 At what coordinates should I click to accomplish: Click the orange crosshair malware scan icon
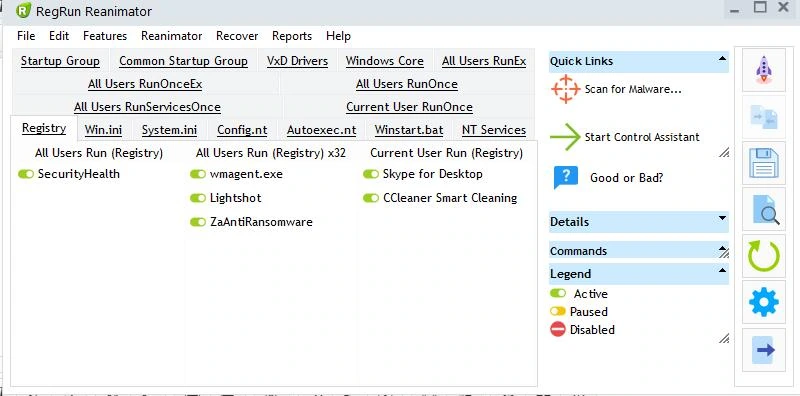tap(565, 89)
